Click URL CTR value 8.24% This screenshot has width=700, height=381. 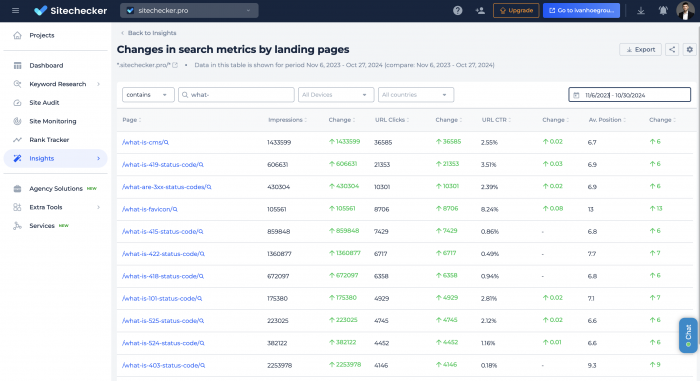pyautogui.click(x=490, y=209)
